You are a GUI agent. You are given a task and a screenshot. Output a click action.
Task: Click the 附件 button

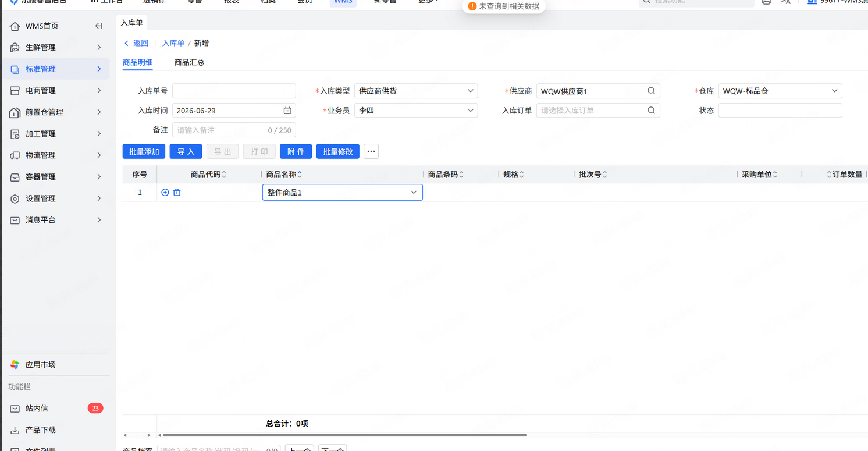pyautogui.click(x=296, y=152)
